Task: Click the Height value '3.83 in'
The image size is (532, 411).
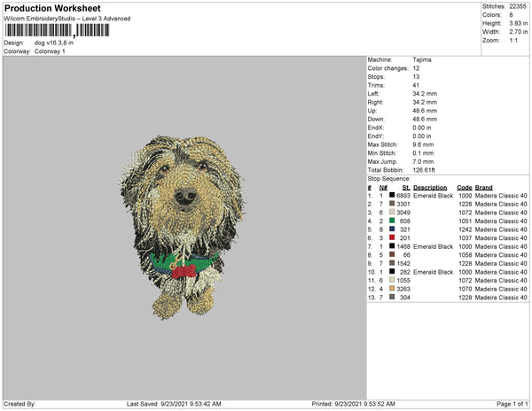Action: (519, 23)
